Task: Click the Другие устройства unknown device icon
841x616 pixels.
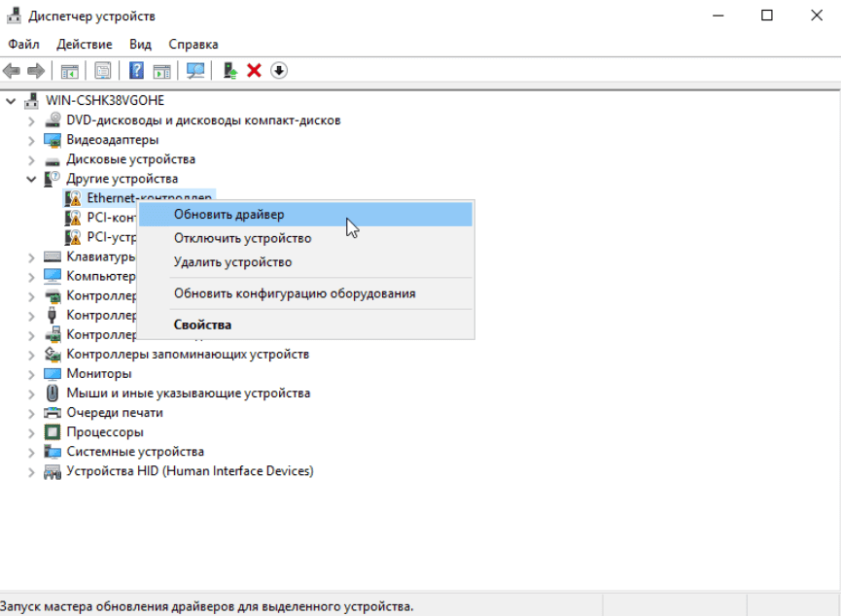Action: click(52, 179)
